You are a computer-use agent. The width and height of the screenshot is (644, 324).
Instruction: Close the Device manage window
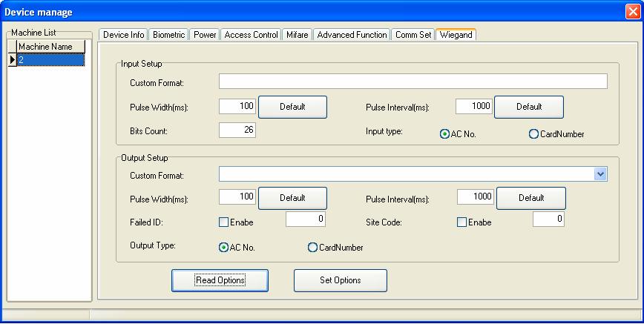pos(632,12)
